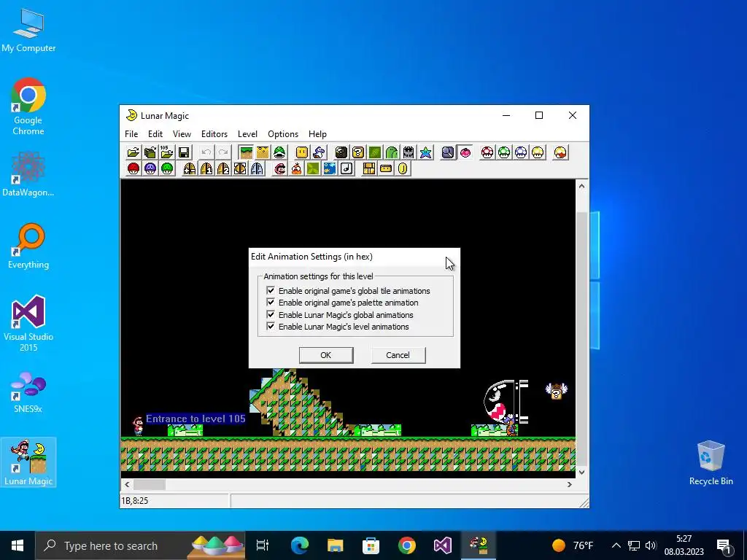
Task: Open the View menu
Action: (182, 134)
